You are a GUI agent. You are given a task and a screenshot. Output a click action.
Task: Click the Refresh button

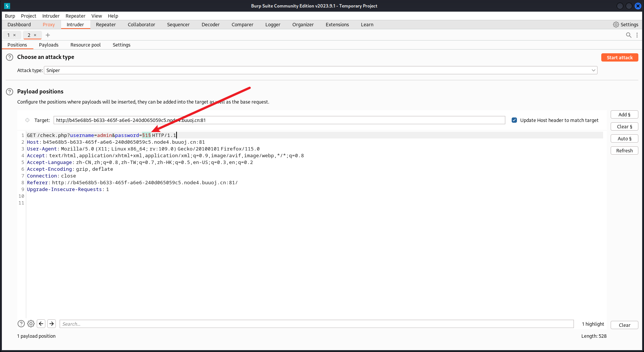pyautogui.click(x=625, y=150)
